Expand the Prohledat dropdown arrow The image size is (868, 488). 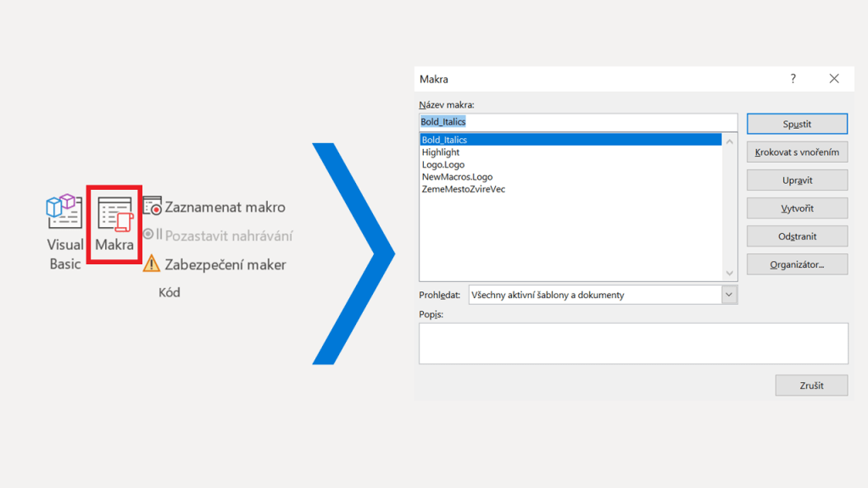[x=729, y=295]
